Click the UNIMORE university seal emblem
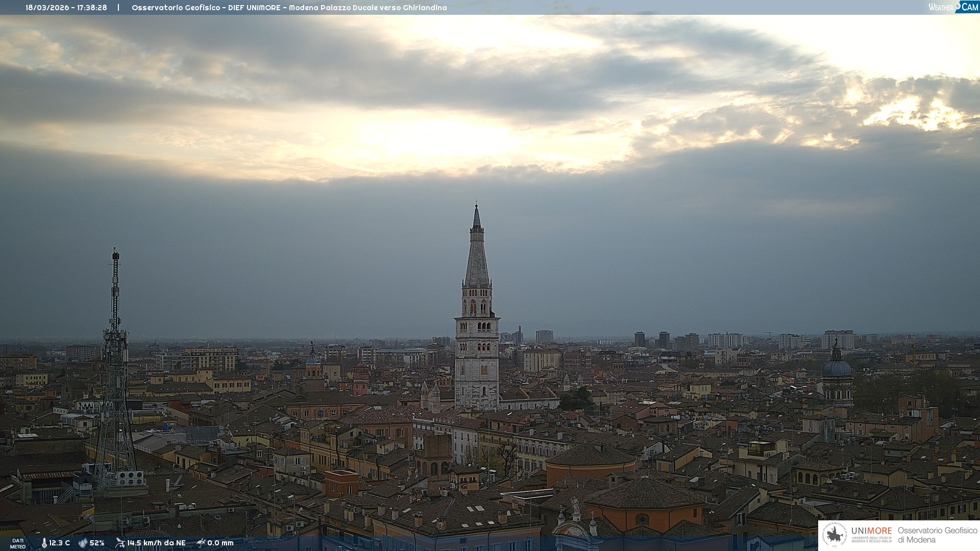980x551 pixels. 835,535
